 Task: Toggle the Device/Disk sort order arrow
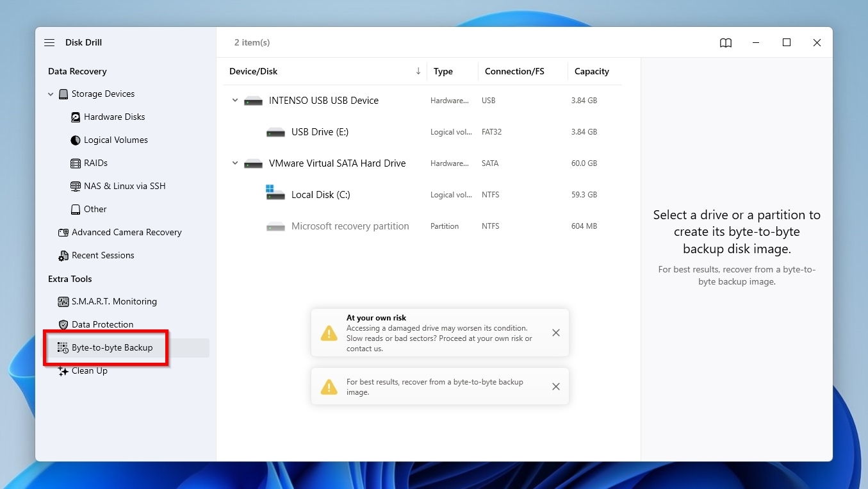tap(418, 71)
